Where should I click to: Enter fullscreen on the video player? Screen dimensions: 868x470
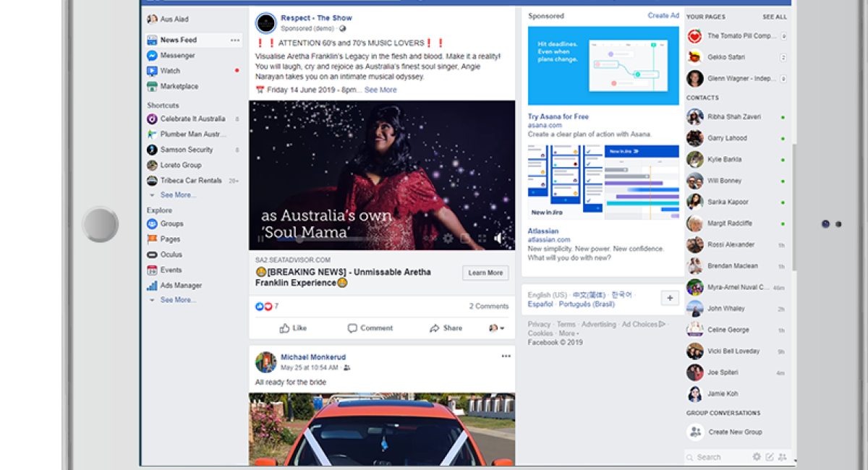pyautogui.click(x=482, y=238)
